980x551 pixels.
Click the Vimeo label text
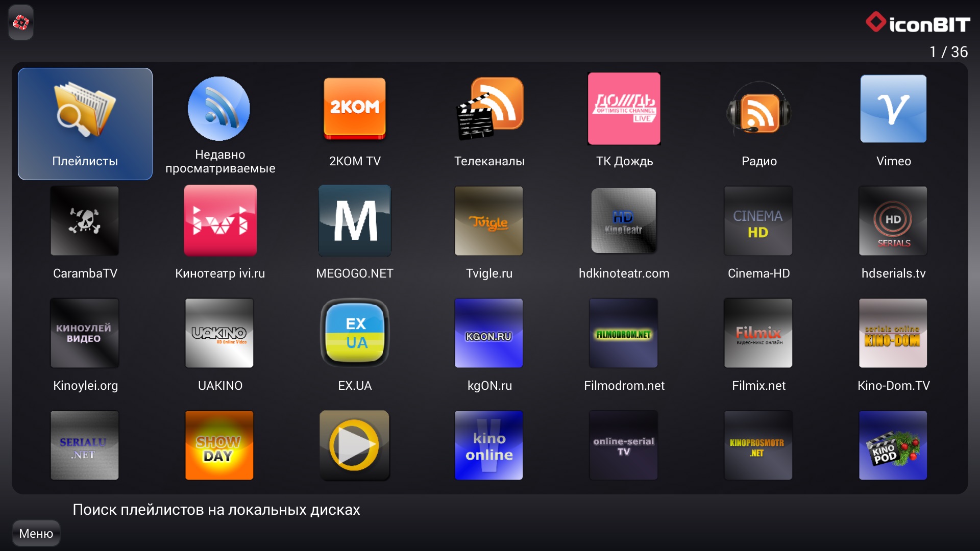pyautogui.click(x=894, y=161)
